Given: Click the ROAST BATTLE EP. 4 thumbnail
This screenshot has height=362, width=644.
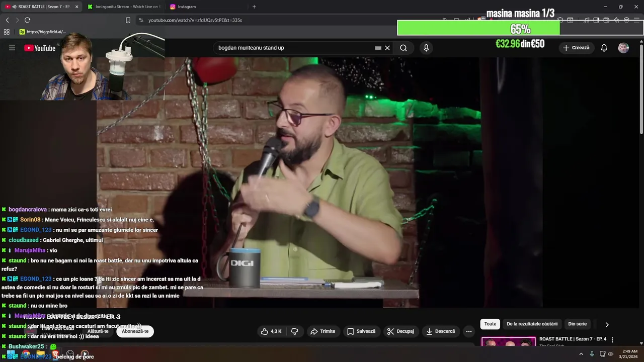Looking at the screenshot, I should click(509, 342).
